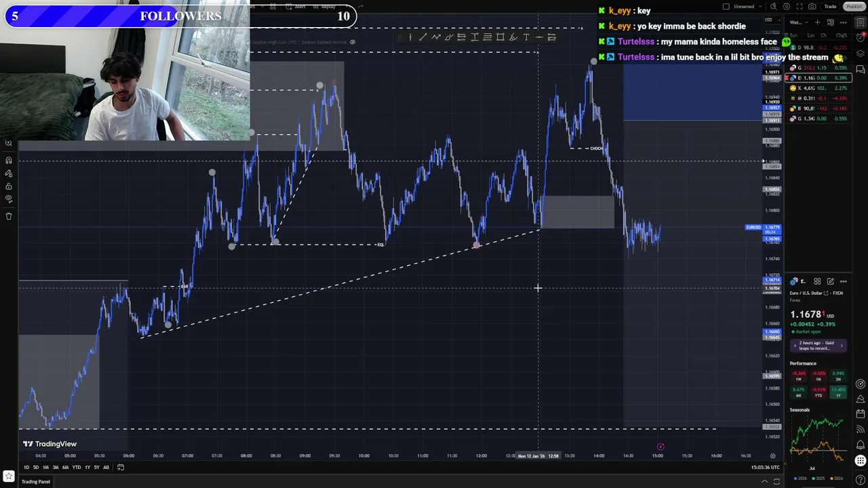Viewport: 868px width, 488px height.
Task: Open the go-to-date calendar icon
Action: click(x=121, y=467)
